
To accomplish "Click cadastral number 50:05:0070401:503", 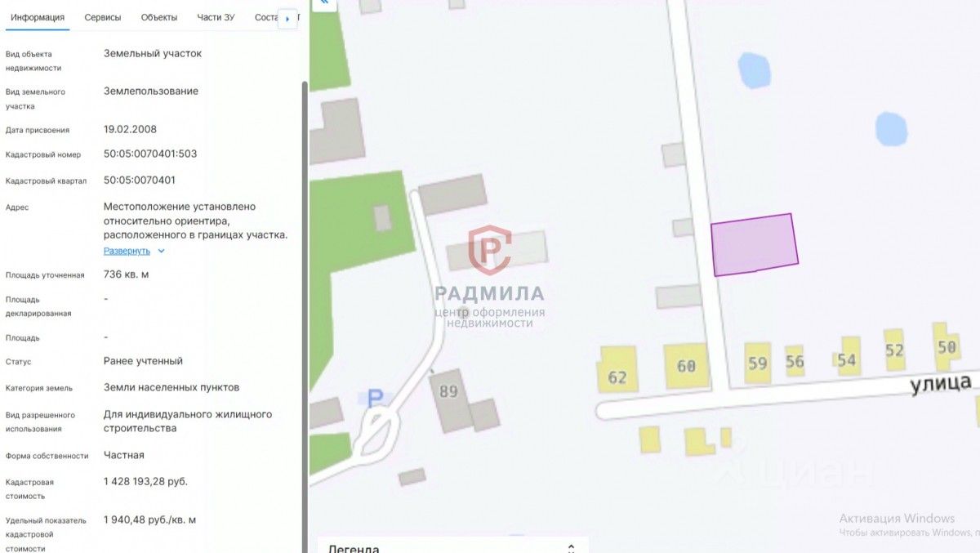I will 150,154.
